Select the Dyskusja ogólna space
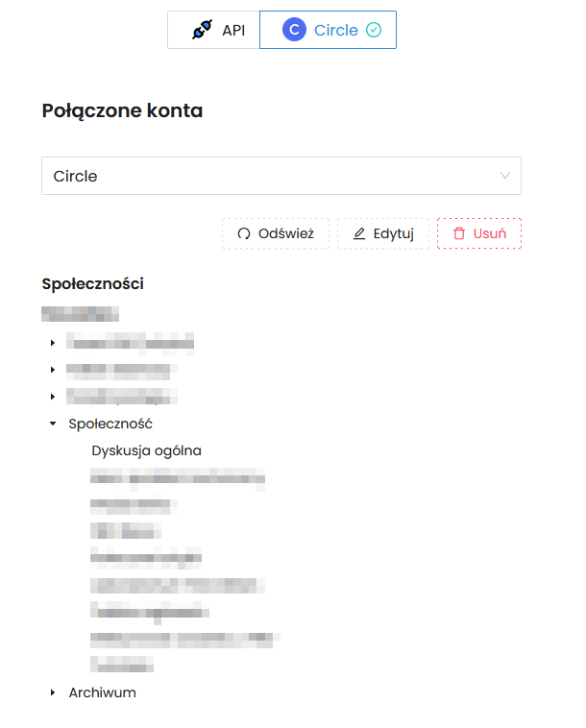Viewport: 586px width, 728px height. pyautogui.click(x=146, y=450)
